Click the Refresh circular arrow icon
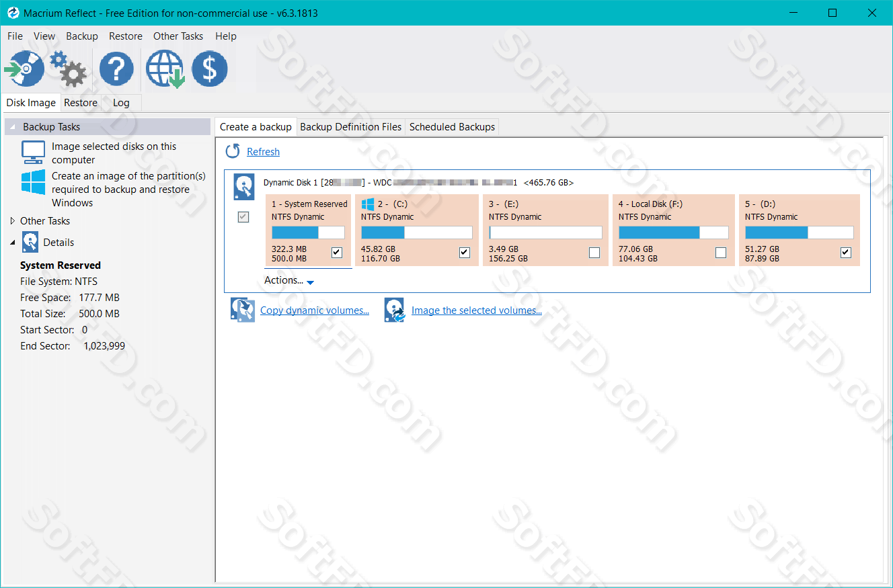 click(x=233, y=151)
